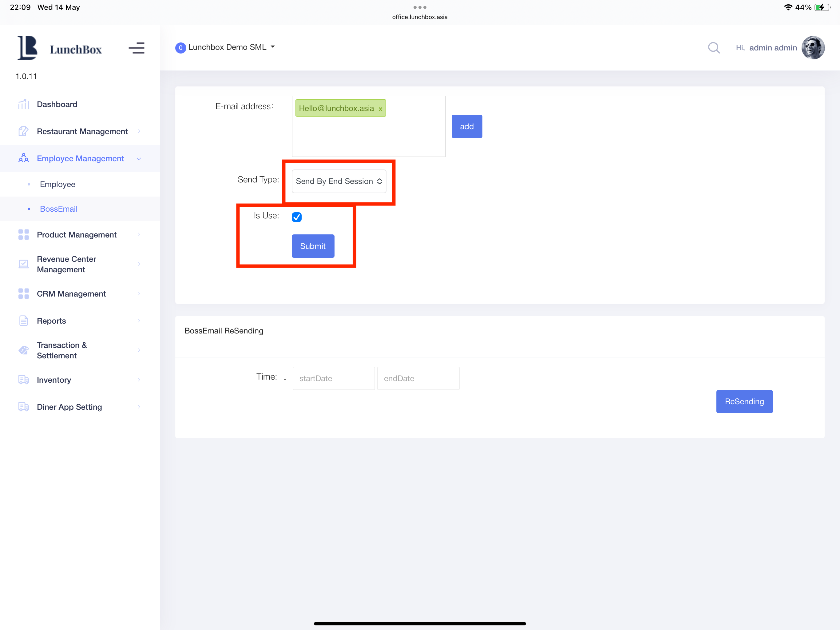Open the CRM Management menu item

pyautogui.click(x=80, y=294)
